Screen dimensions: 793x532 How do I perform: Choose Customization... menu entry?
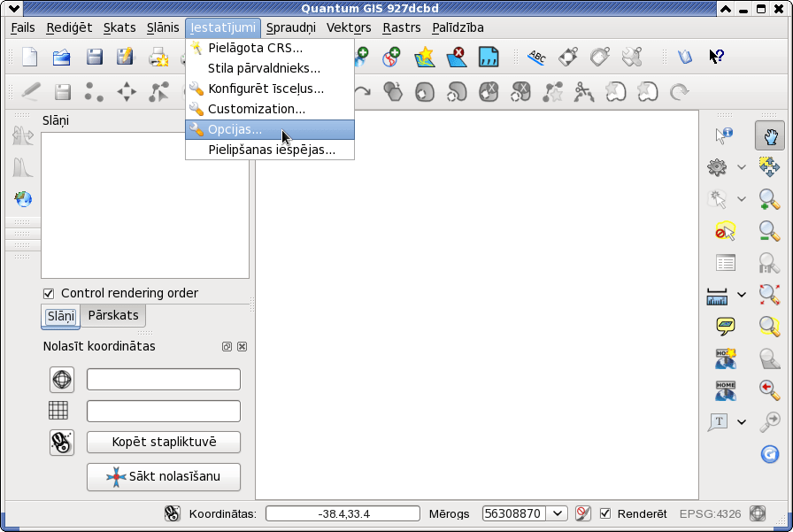(270, 109)
